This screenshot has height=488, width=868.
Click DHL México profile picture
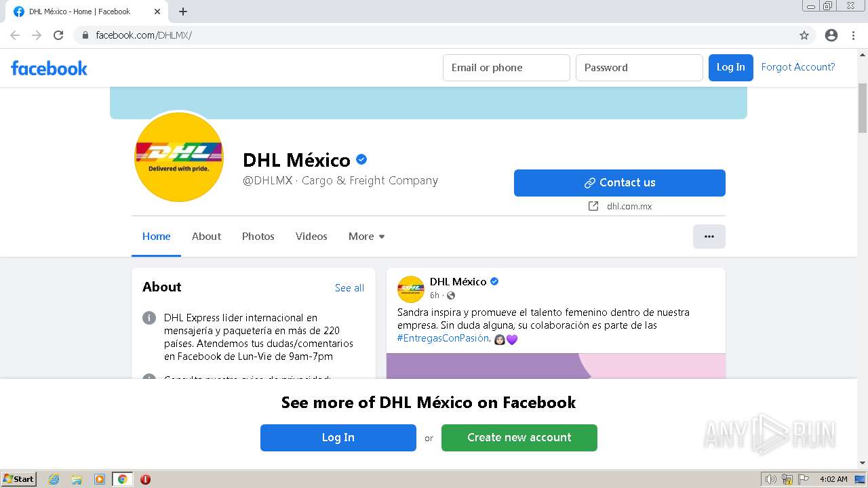click(179, 157)
